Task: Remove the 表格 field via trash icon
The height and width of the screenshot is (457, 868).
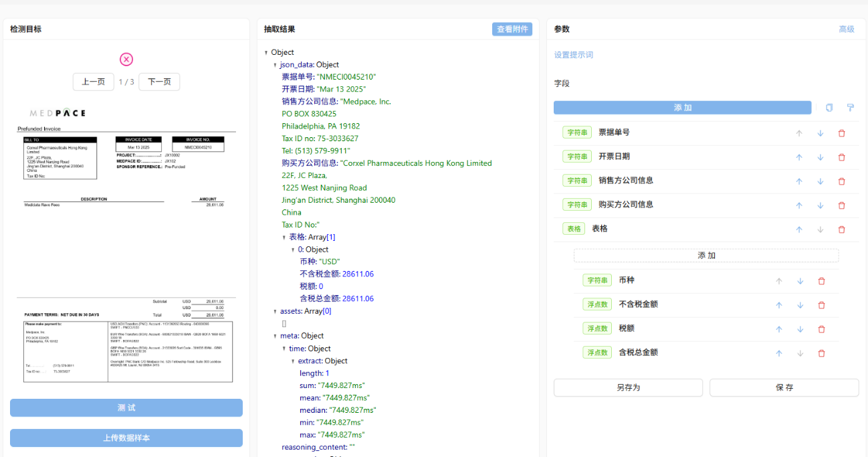Action: point(841,229)
